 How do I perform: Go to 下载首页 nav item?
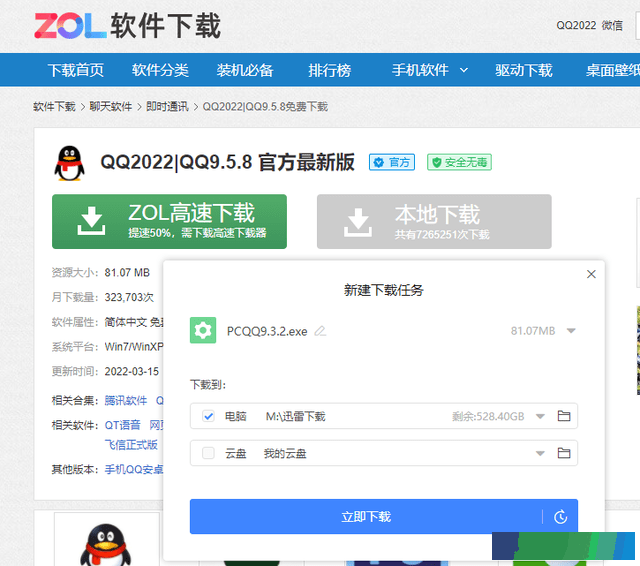coord(76,70)
